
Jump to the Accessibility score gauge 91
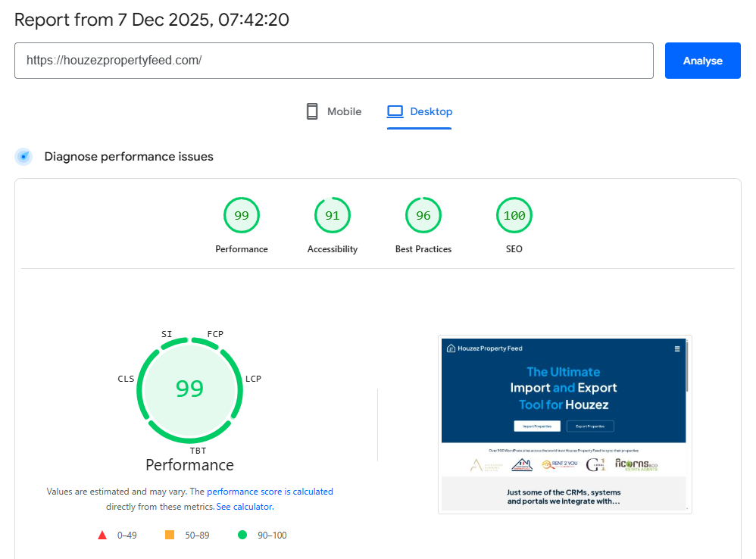[x=333, y=216]
